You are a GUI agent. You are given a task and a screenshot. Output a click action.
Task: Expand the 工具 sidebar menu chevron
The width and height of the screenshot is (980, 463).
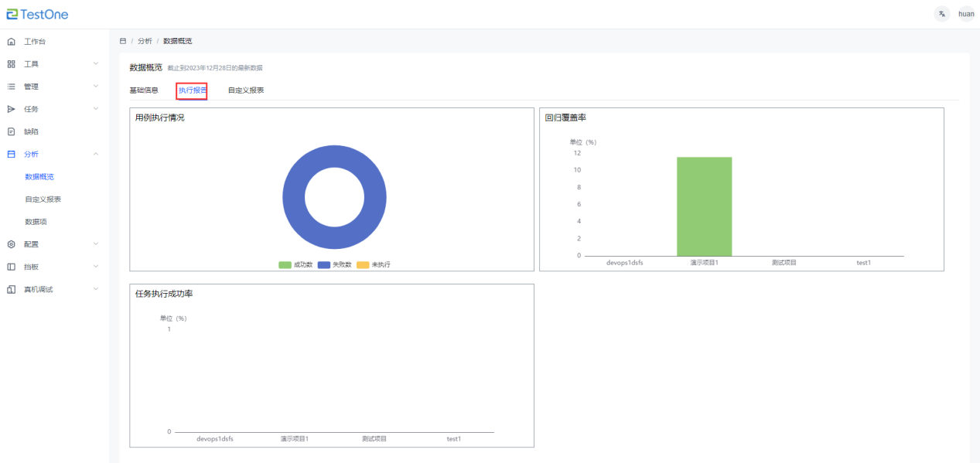click(x=96, y=64)
